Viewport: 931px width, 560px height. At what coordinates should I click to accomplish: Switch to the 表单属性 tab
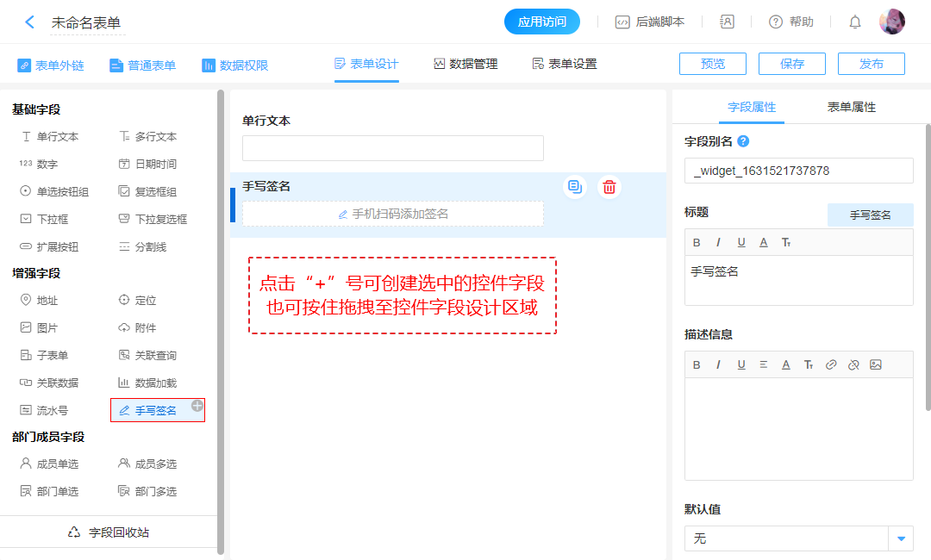(851, 108)
